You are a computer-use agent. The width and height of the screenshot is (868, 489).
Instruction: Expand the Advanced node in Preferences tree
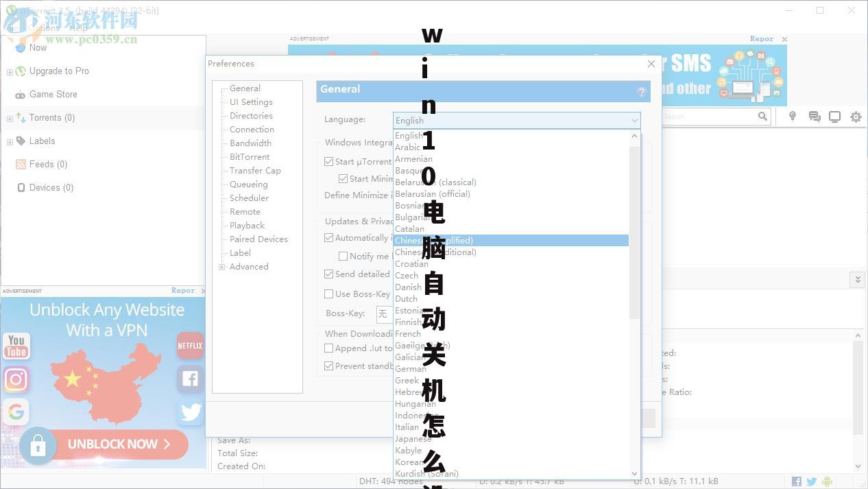tap(222, 267)
